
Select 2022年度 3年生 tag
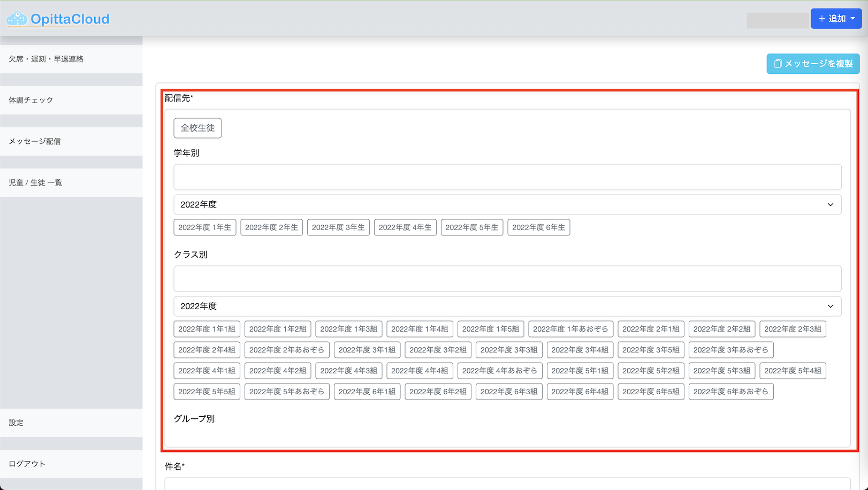338,227
